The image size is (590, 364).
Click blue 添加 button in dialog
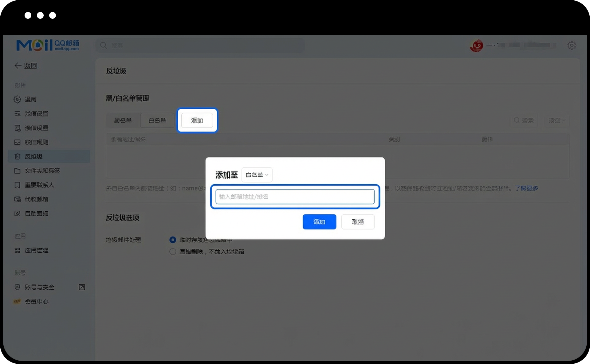click(x=319, y=222)
